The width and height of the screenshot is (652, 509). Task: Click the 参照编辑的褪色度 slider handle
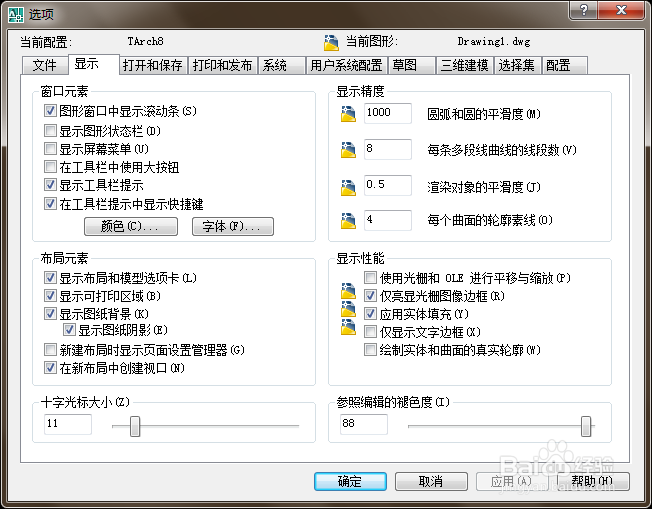pyautogui.click(x=586, y=426)
